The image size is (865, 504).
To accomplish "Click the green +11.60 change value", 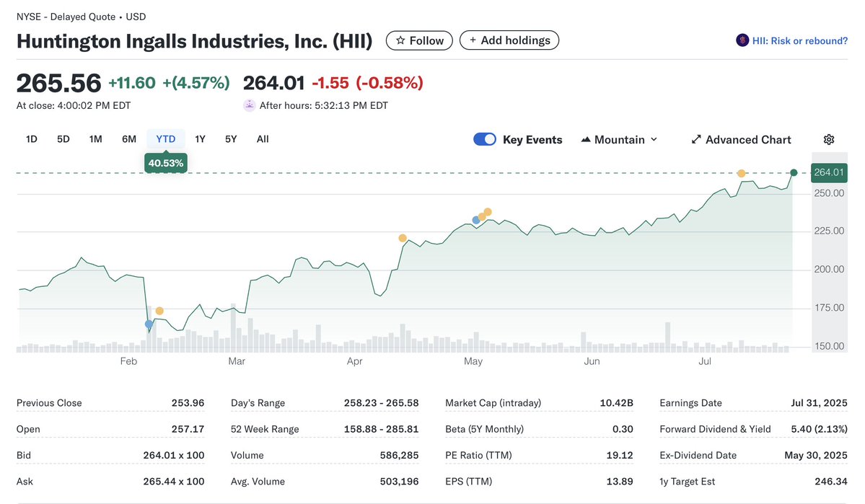I will [132, 83].
